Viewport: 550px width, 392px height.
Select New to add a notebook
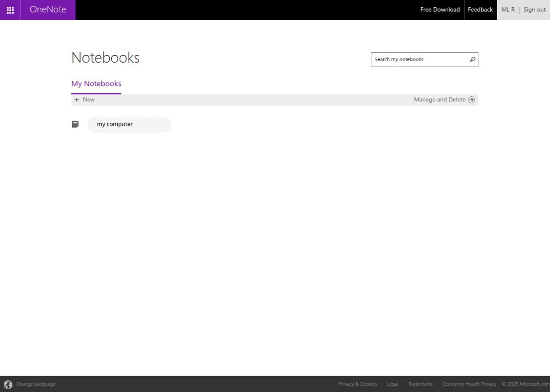click(88, 99)
